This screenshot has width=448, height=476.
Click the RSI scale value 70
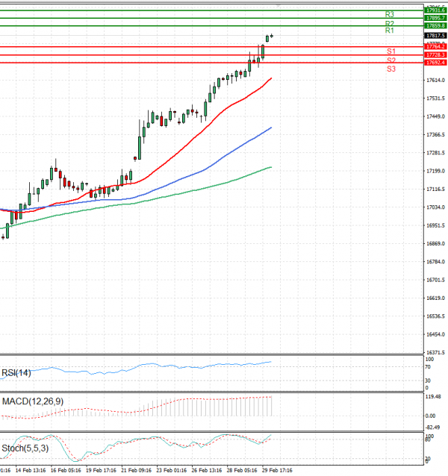tap(428, 367)
